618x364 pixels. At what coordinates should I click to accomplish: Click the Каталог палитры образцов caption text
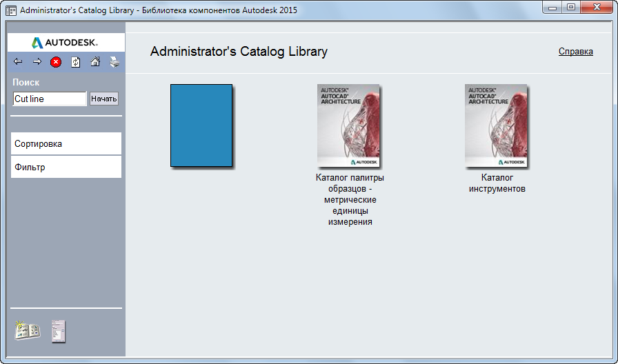[x=350, y=200]
